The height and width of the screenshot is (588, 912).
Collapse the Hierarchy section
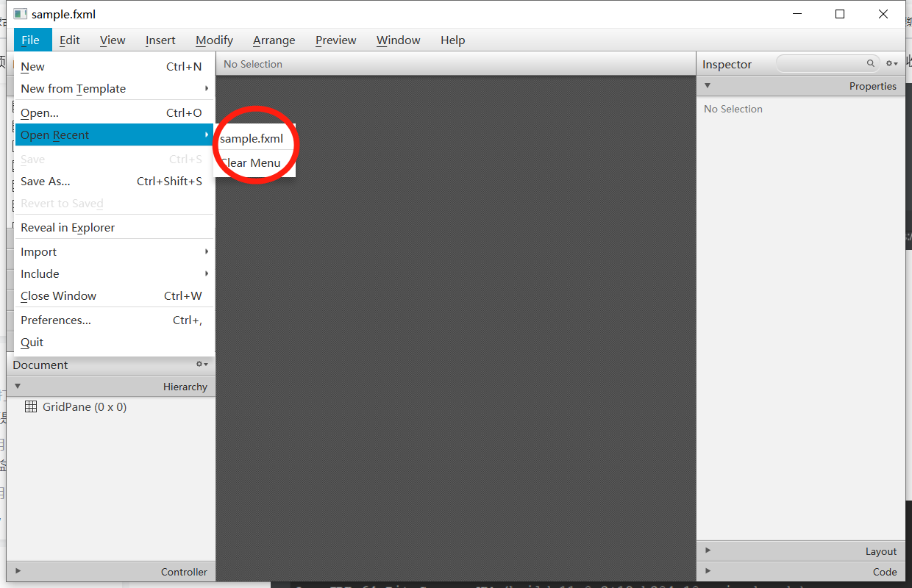pos(18,386)
